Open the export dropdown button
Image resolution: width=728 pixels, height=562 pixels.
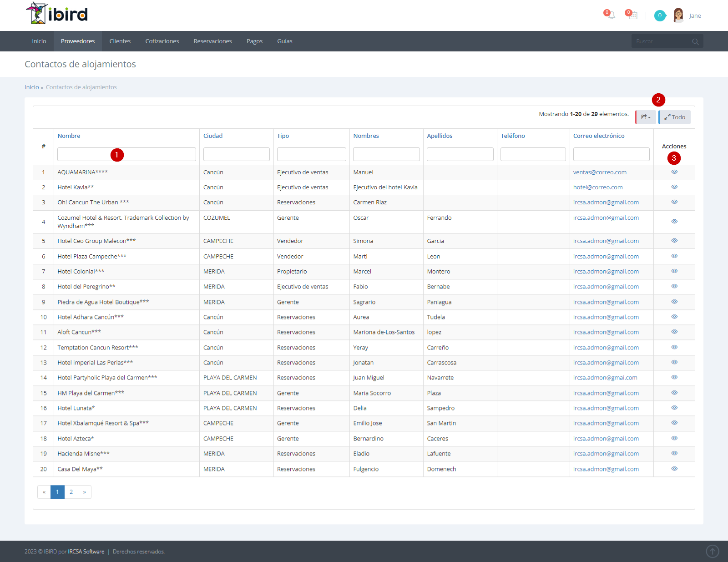646,117
